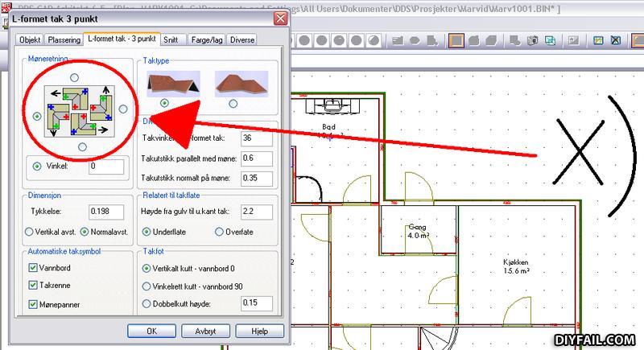Edit Høyde fra gulv value 2.2
The width and height of the screenshot is (644, 350).
[x=257, y=212]
